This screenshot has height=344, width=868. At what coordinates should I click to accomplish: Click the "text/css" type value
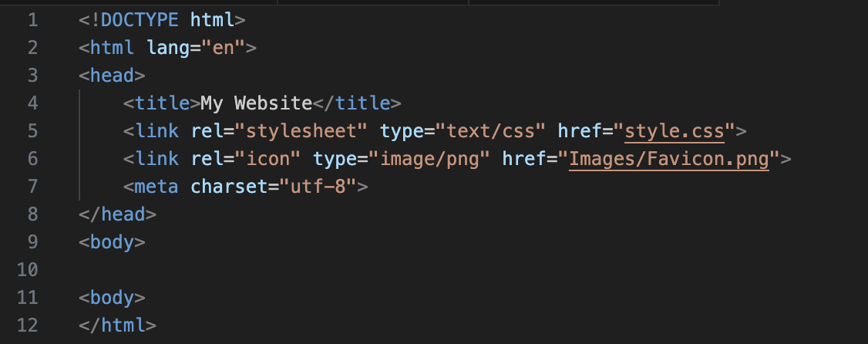[x=491, y=131]
